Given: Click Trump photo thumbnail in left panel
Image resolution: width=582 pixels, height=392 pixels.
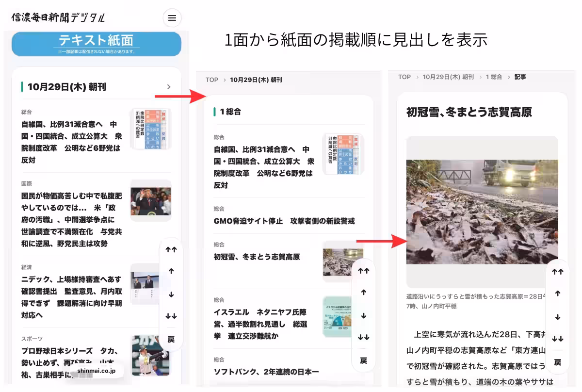Looking at the screenshot, I should (x=151, y=201).
